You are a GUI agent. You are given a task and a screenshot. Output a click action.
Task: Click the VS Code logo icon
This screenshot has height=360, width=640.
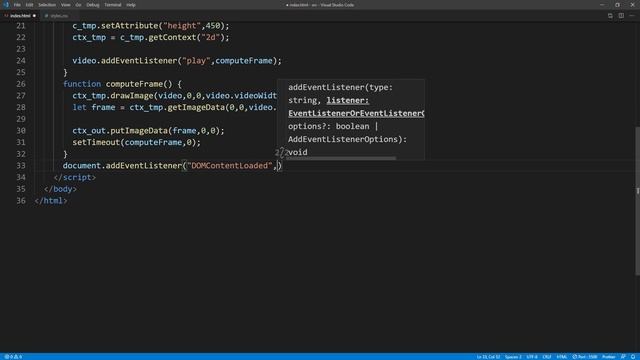[x=6, y=5]
